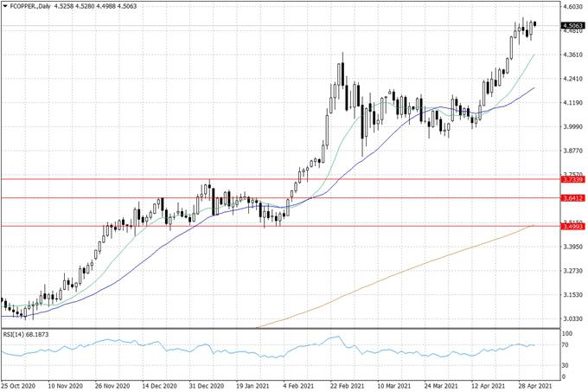Click the 28 Apr 2021 date label
This screenshot has width=588, height=392.
click(534, 385)
